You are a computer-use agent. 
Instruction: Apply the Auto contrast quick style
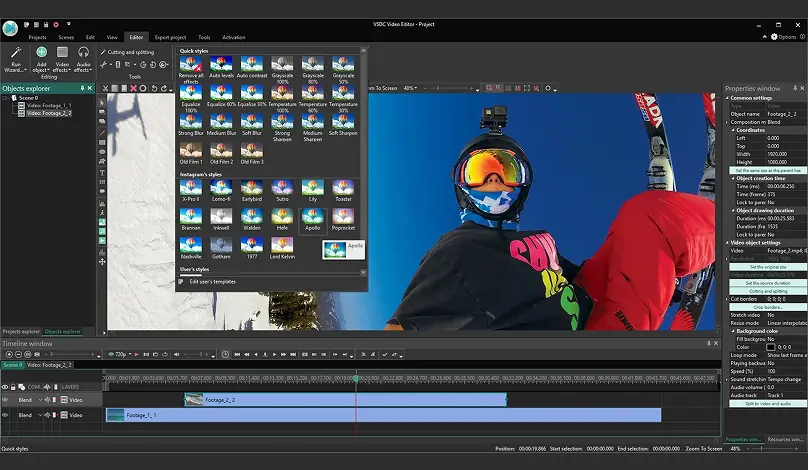(x=252, y=68)
